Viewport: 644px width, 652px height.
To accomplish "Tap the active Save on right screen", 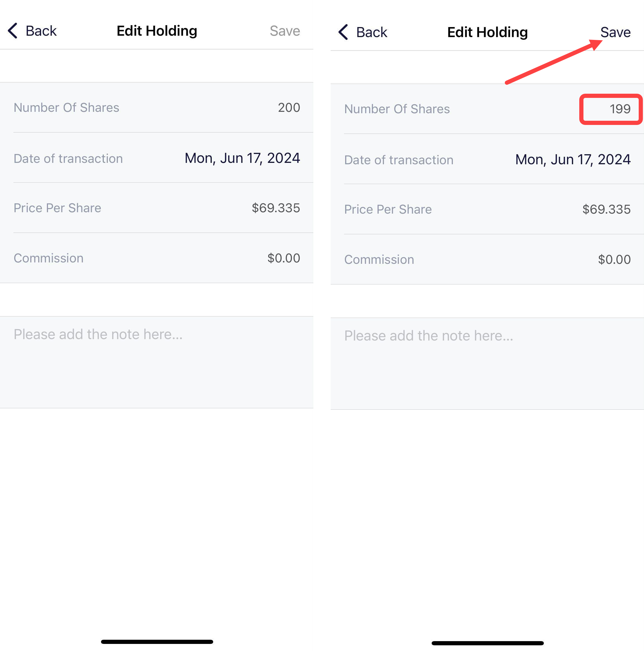I will [x=615, y=32].
